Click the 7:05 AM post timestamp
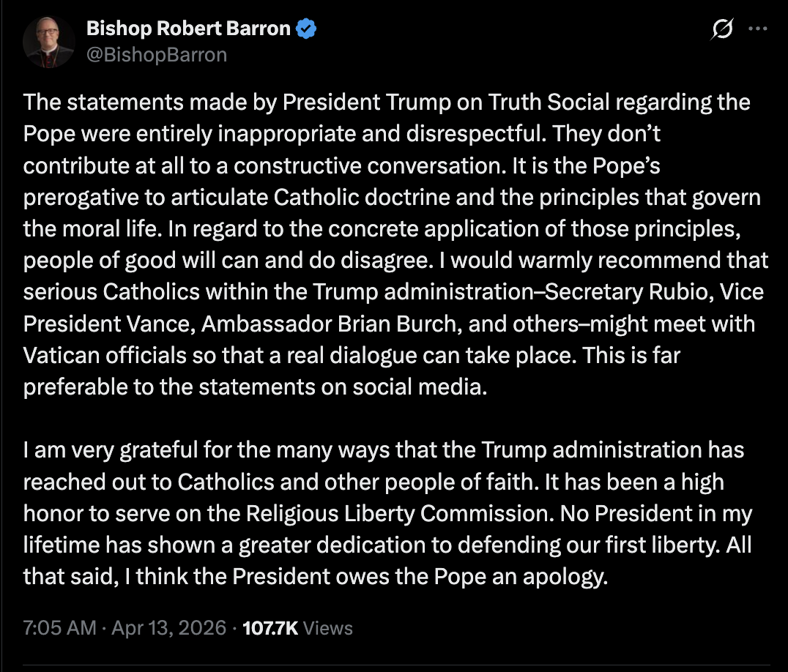 (59, 628)
